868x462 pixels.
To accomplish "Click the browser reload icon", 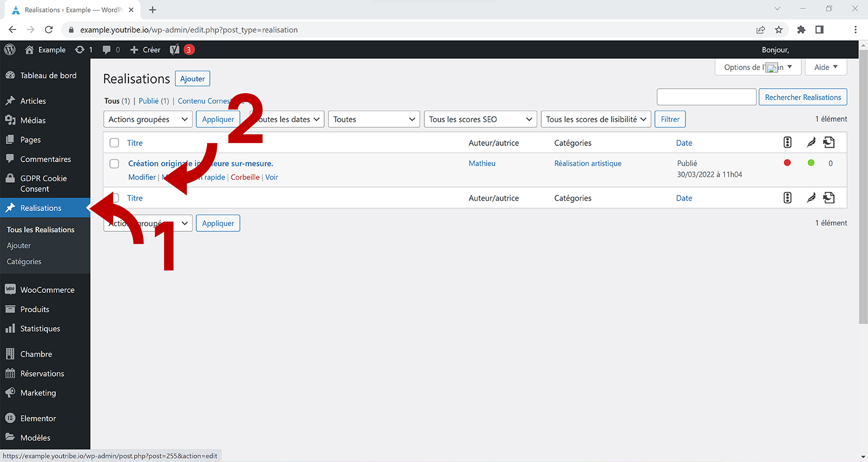I will click(49, 30).
